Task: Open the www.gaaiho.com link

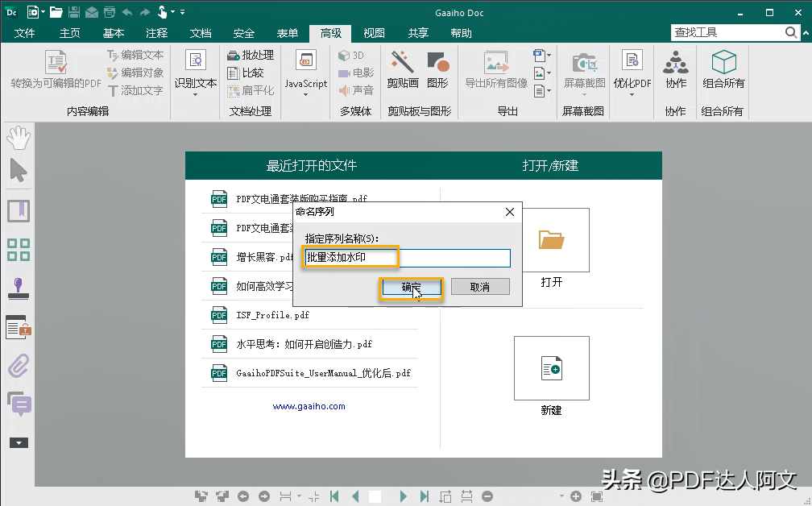Action: point(309,407)
